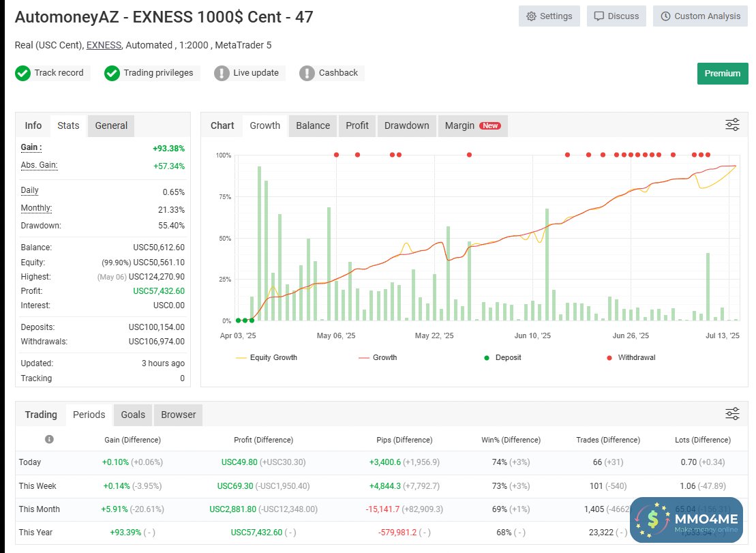Click the Gain label in Info panel
The width and height of the screenshot is (756, 553).
(31, 147)
